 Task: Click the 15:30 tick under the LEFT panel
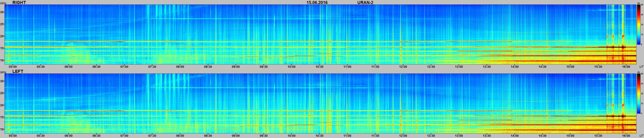[x=598, y=136]
